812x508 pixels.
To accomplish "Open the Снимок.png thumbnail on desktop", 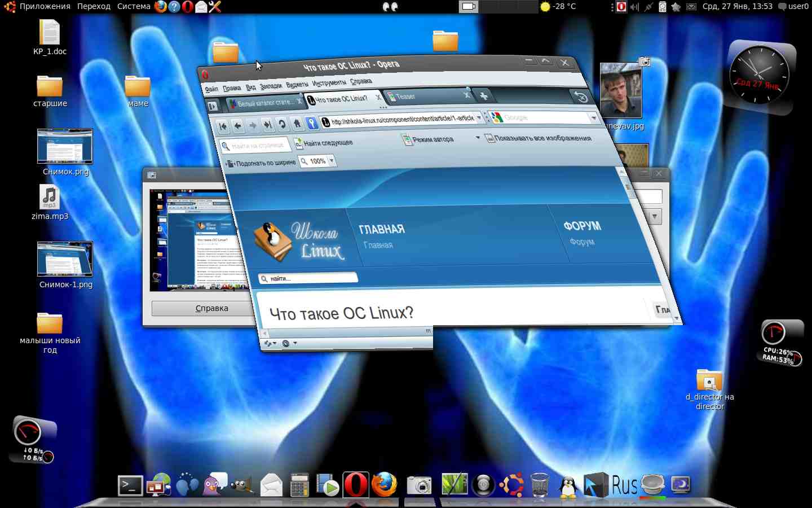I will click(65, 146).
